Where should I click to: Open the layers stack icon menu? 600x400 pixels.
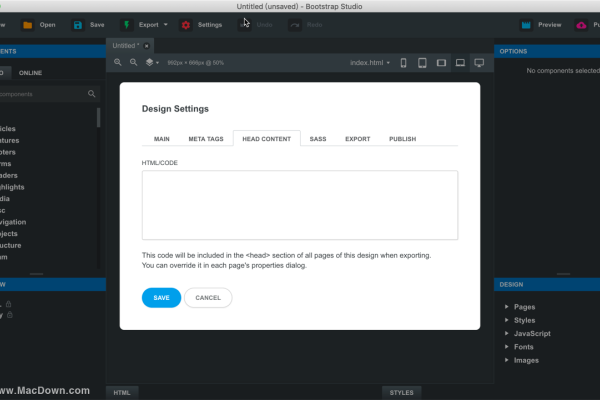click(152, 62)
